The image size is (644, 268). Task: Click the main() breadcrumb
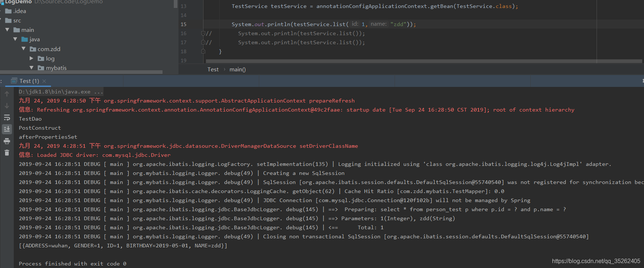pyautogui.click(x=237, y=70)
